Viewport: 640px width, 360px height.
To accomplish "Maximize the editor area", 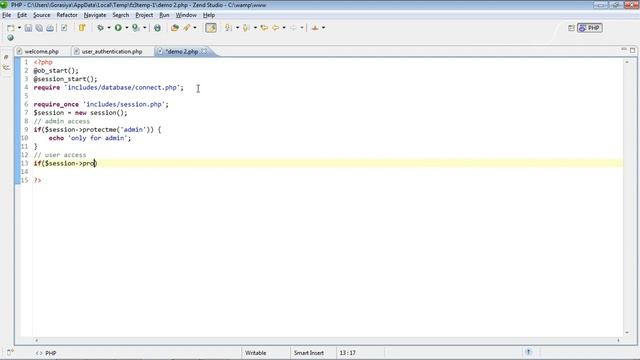I will [632, 50].
